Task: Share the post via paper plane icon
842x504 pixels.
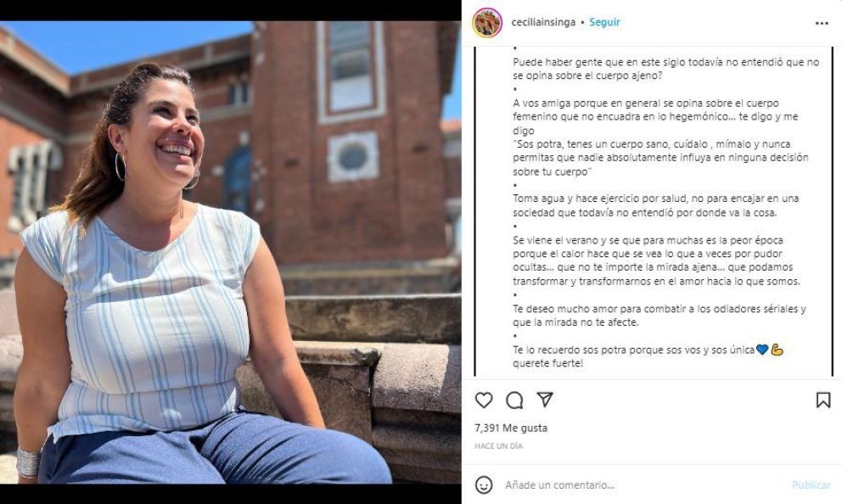Action: click(545, 400)
